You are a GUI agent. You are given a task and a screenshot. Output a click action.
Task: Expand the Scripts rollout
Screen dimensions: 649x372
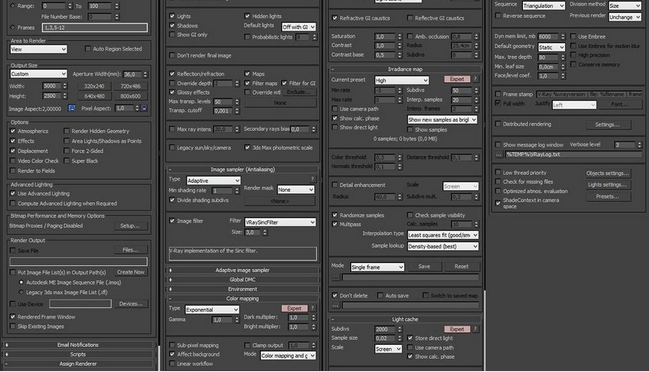tap(78, 354)
